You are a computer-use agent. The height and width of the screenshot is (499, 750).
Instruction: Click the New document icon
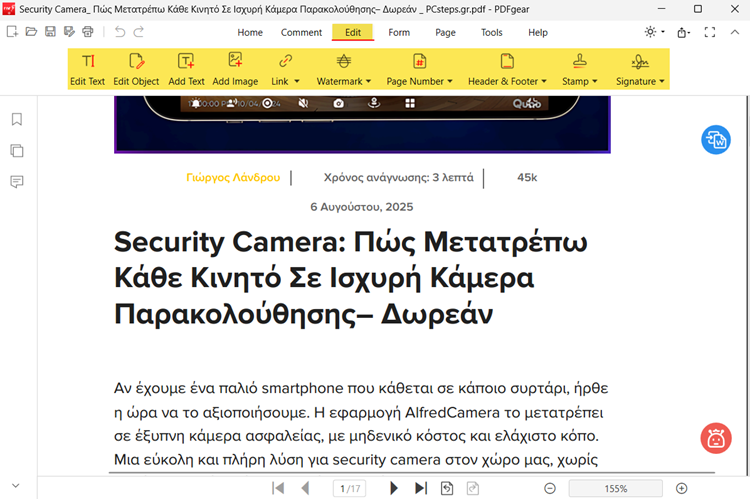(x=12, y=32)
